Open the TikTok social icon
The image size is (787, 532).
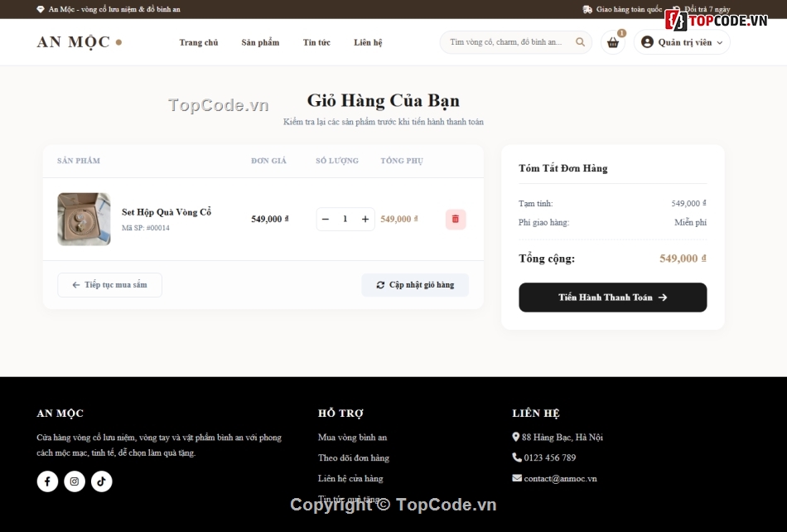[101, 481]
